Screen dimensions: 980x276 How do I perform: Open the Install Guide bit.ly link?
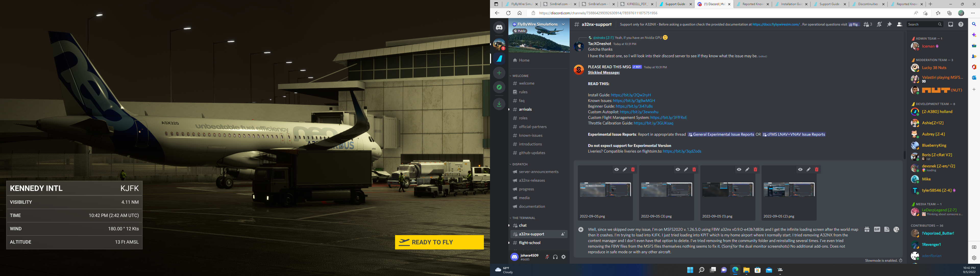coord(631,95)
